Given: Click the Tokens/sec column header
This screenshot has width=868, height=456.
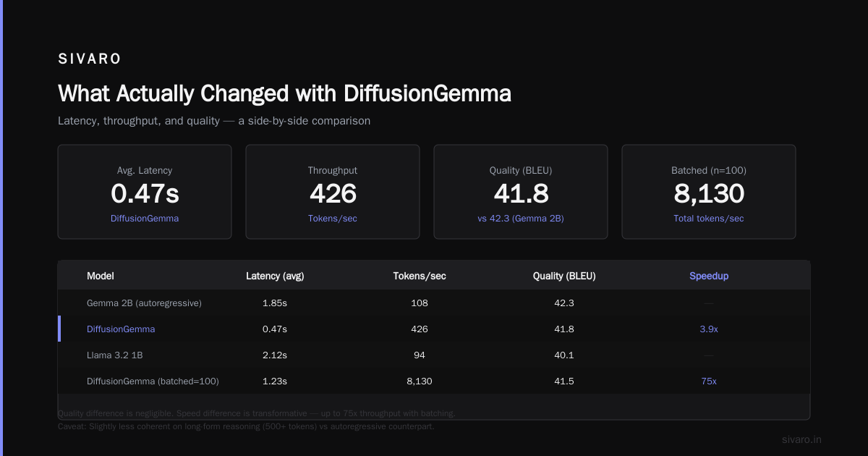Looking at the screenshot, I should click(x=420, y=276).
